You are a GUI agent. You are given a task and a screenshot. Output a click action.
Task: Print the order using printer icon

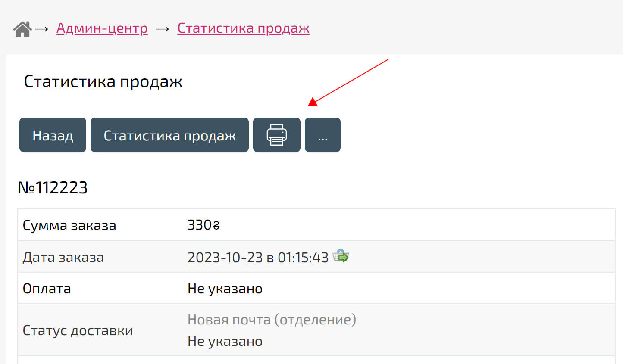[x=276, y=135]
